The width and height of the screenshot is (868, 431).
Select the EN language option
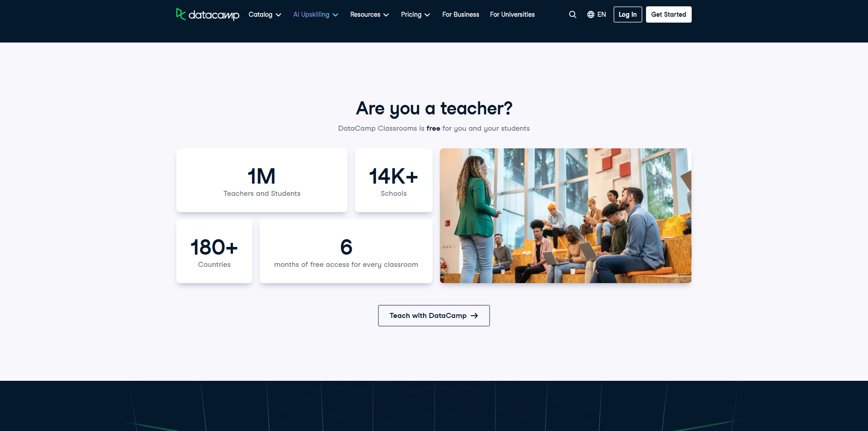[x=601, y=14]
